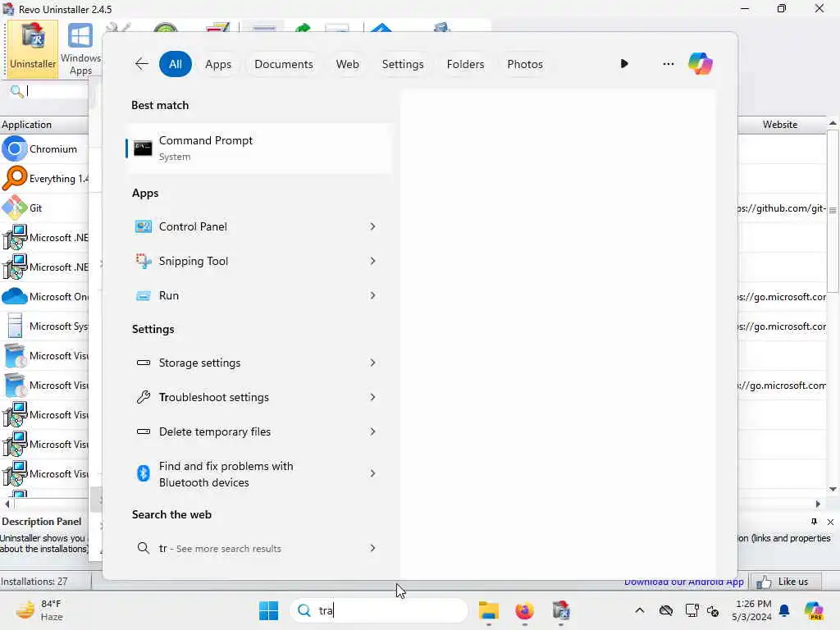Screen dimensions: 840x630
Task: Open Delete temporary files setting
Action: (x=259, y=431)
